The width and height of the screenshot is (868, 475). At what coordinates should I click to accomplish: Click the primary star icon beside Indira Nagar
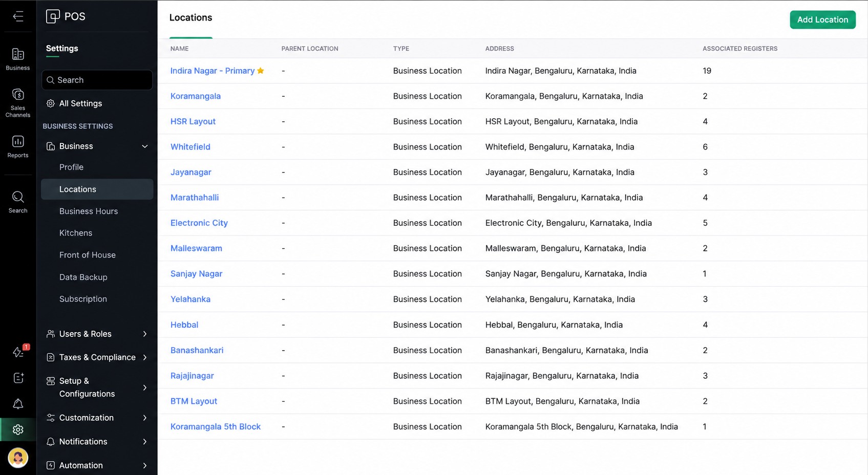pyautogui.click(x=261, y=71)
